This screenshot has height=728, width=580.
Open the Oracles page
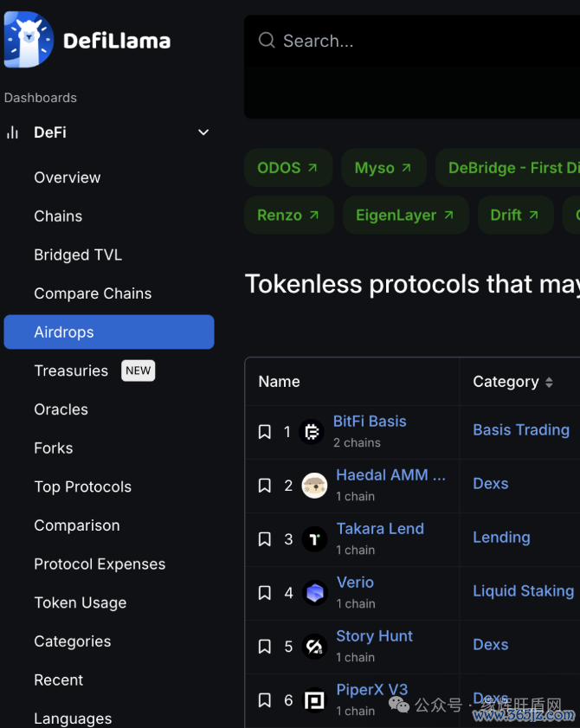click(x=61, y=409)
